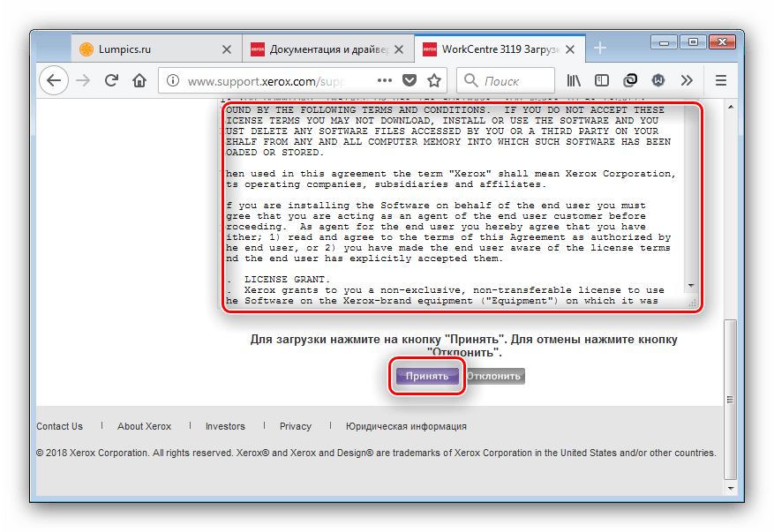Toggle the sidebar view icon
This screenshot has height=532, width=774.
click(x=603, y=80)
